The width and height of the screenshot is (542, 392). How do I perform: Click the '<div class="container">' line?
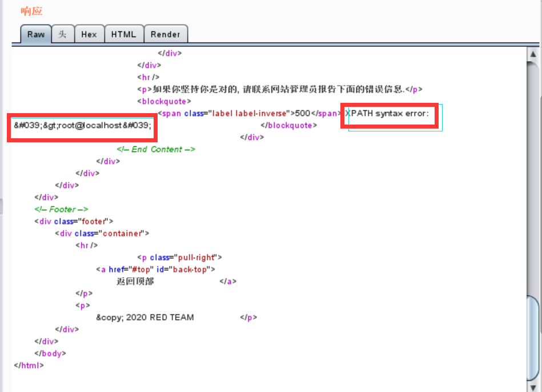tap(102, 234)
